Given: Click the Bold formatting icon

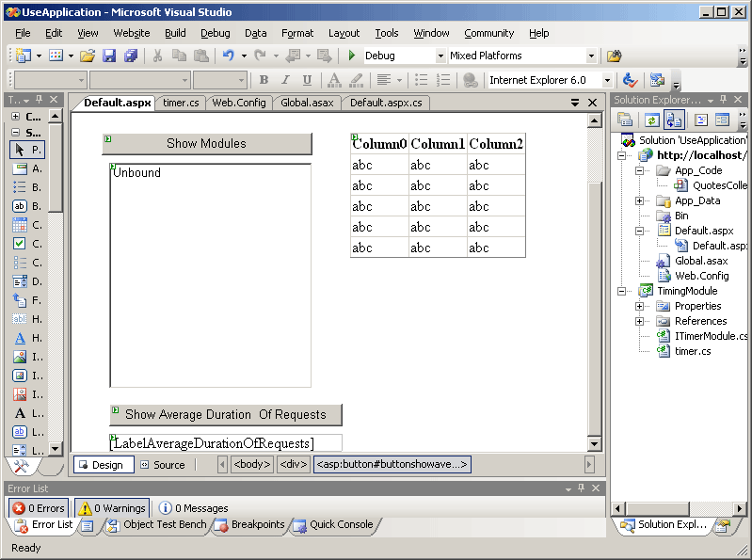Looking at the screenshot, I should [x=264, y=80].
